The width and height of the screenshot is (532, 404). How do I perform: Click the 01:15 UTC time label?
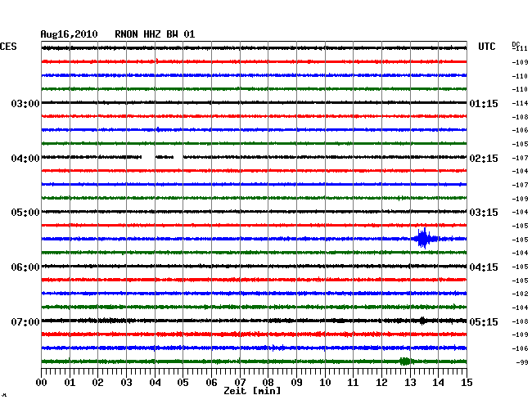coord(484,103)
